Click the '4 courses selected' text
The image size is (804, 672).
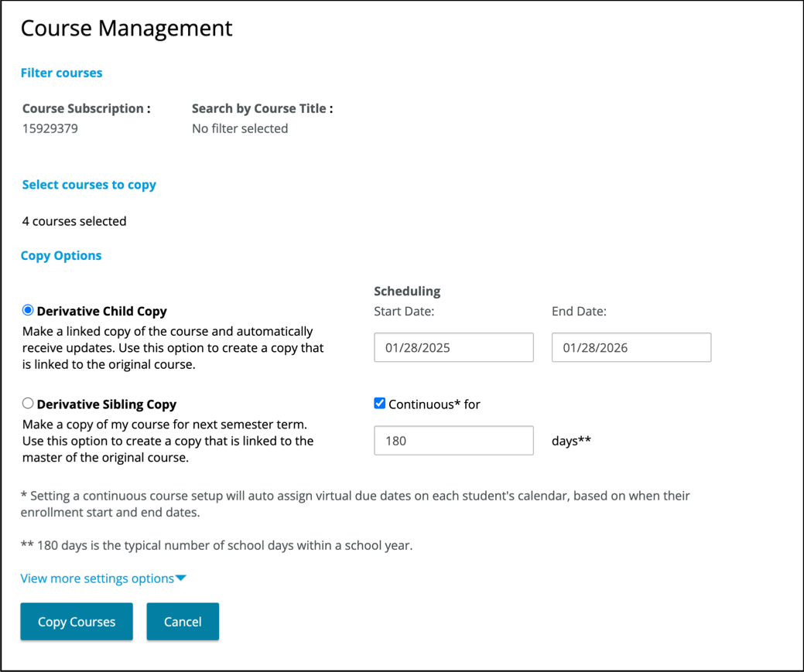pos(74,221)
